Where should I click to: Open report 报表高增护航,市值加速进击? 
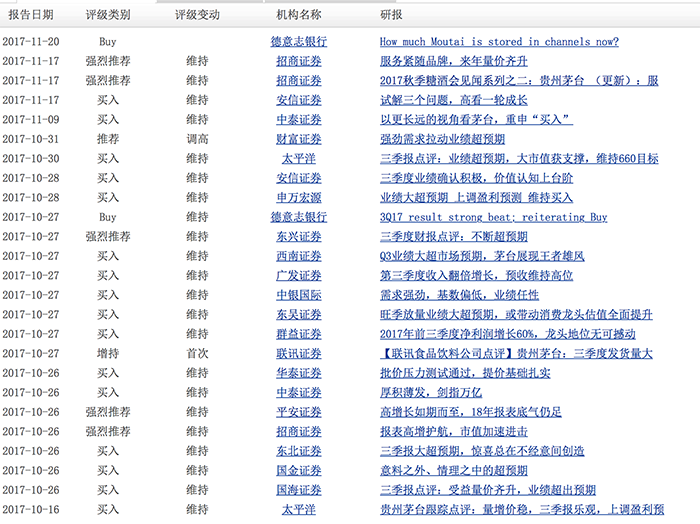pos(454,432)
